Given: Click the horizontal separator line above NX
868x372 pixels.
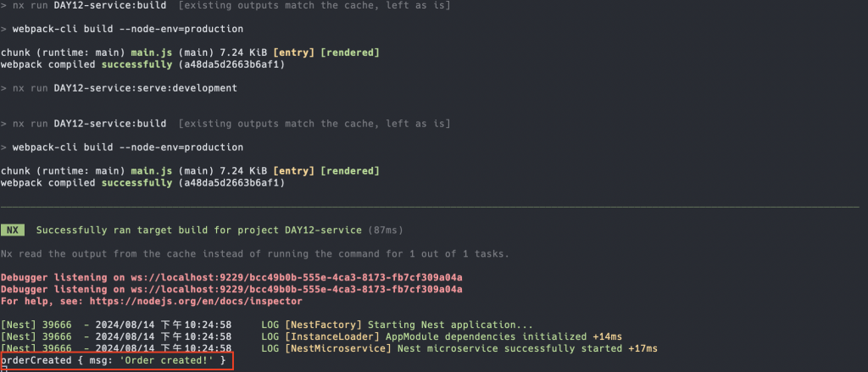Looking at the screenshot, I should pyautogui.click(x=430, y=207).
